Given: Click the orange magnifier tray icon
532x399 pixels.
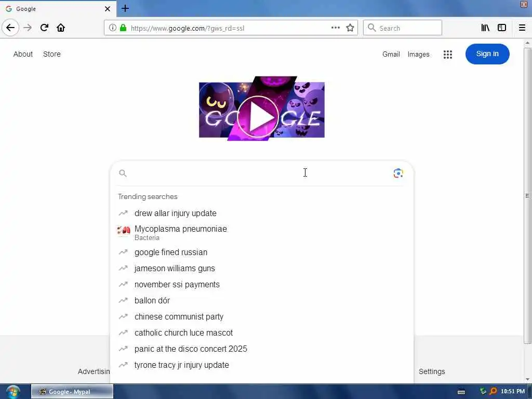Looking at the screenshot, I should [x=494, y=392].
